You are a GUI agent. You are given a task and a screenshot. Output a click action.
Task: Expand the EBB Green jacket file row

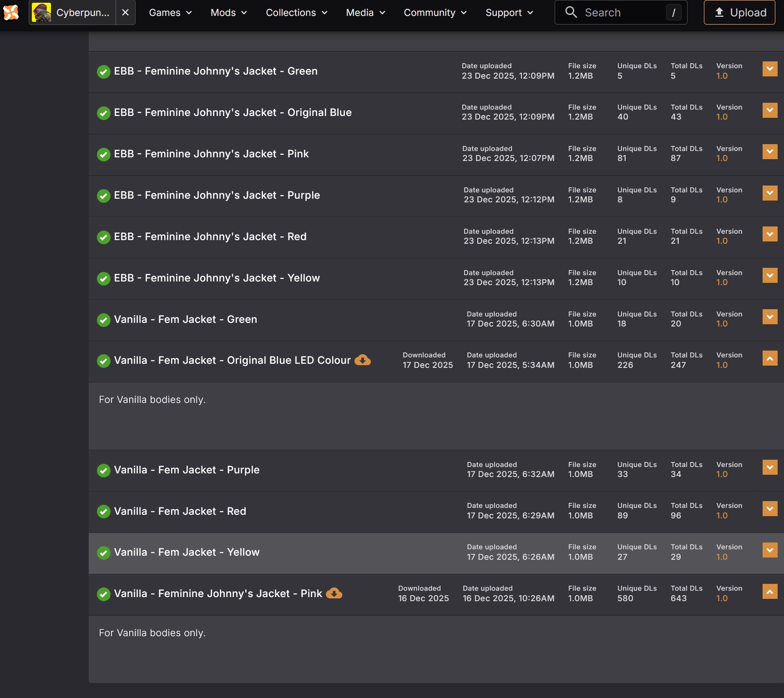[770, 69]
